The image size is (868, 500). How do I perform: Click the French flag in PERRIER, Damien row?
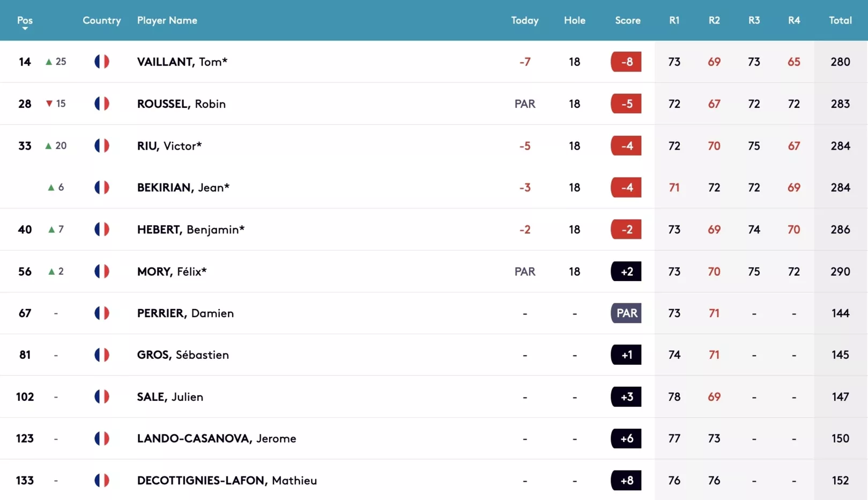pos(102,313)
